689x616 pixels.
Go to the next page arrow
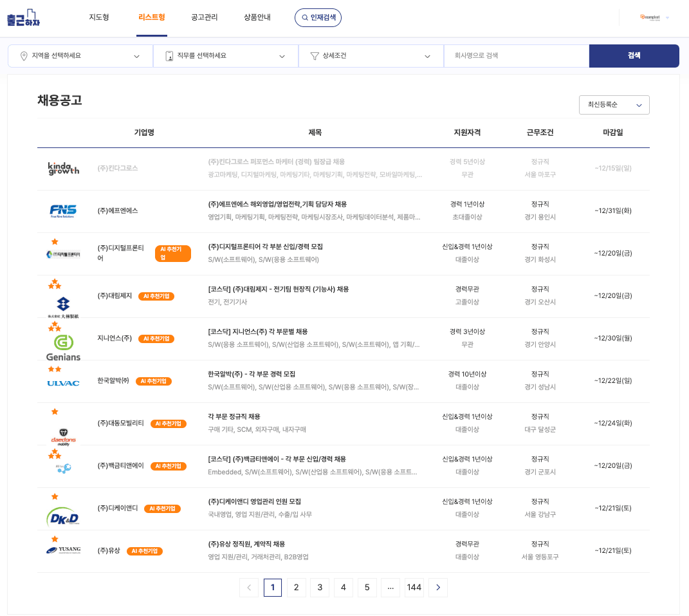(438, 588)
